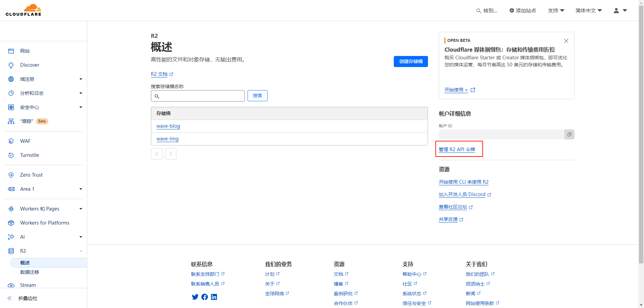Click 开始使用 > link in the banner
The height and width of the screenshot is (308, 644).
[x=460, y=90]
